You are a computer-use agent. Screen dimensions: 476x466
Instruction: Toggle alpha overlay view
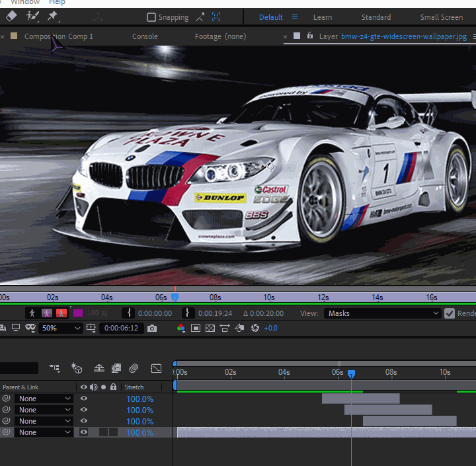pos(61,313)
